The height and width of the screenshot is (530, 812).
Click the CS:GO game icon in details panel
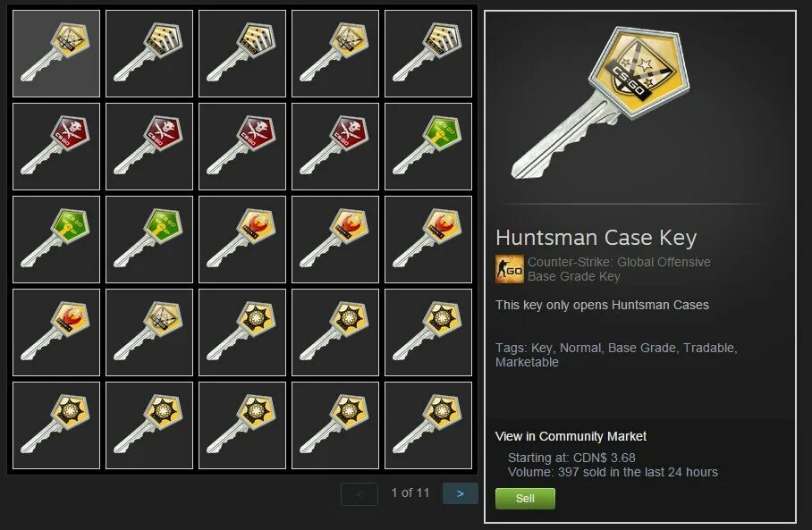tap(510, 269)
